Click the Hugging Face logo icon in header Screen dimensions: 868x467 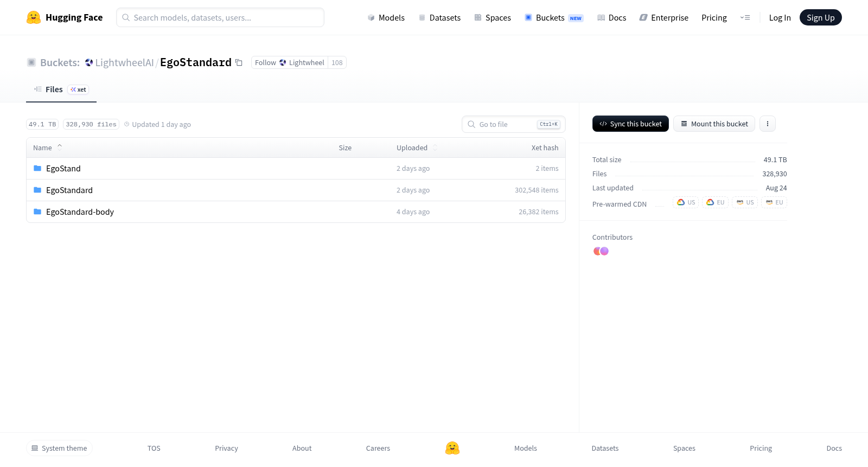click(34, 17)
